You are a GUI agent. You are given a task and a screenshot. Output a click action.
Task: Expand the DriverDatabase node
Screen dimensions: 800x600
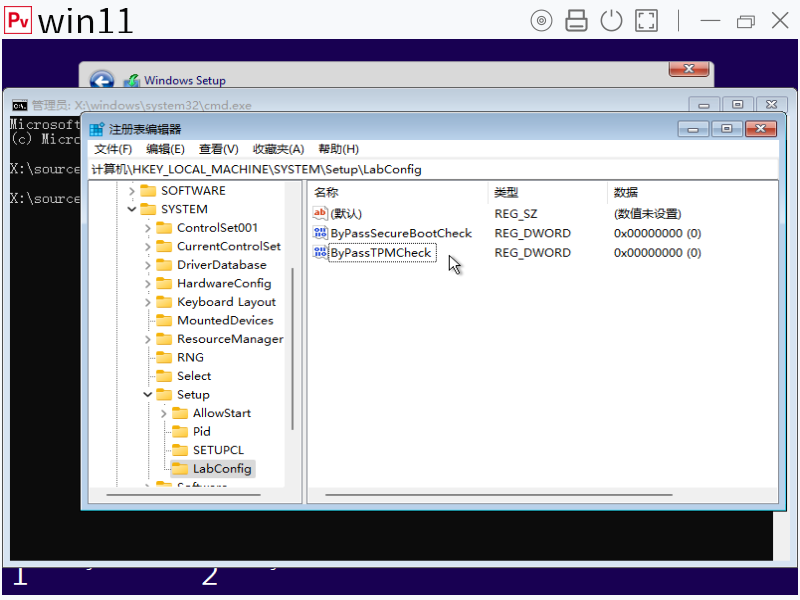147,265
